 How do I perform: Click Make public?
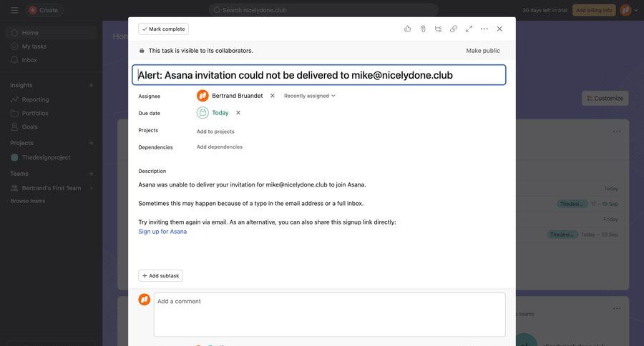483,51
